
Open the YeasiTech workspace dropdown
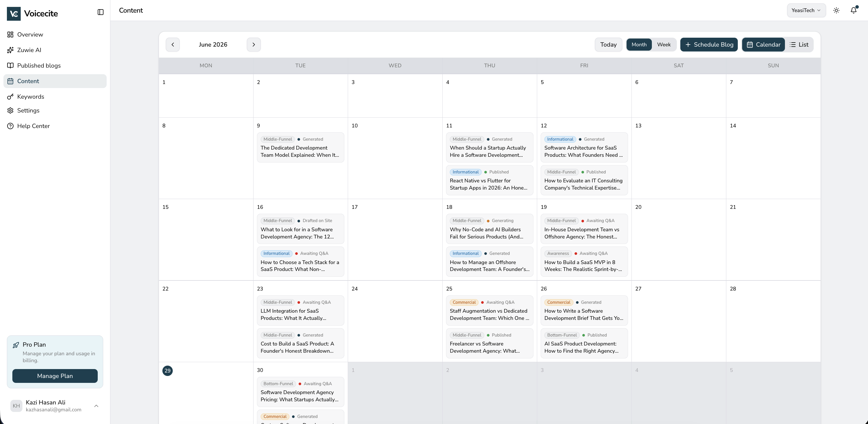tap(806, 10)
